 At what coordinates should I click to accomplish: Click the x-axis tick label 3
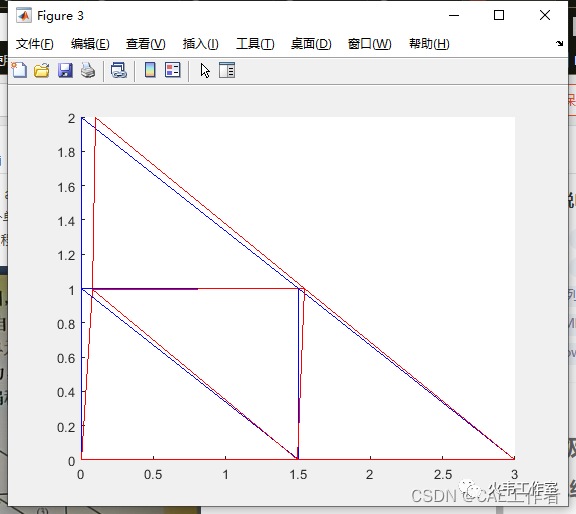pos(514,475)
